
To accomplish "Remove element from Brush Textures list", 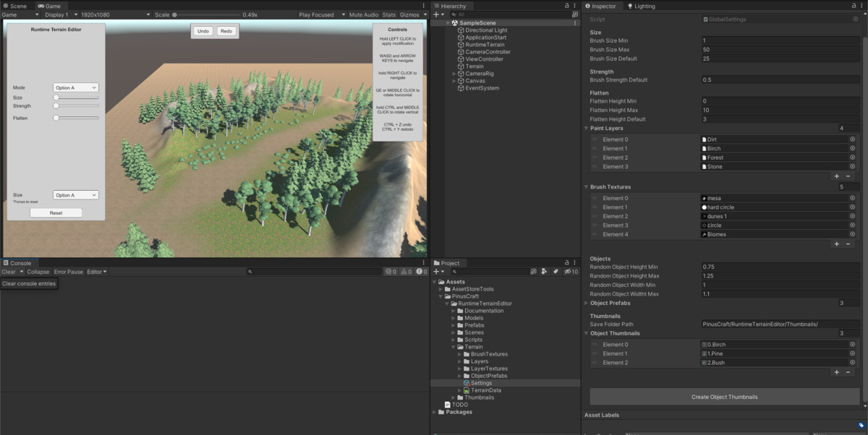I will 848,244.
